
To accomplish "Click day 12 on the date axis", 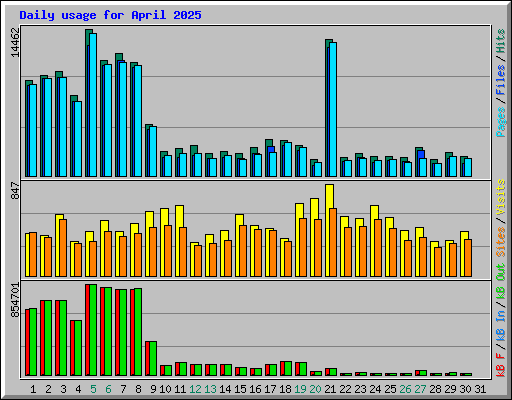I will [195, 389].
